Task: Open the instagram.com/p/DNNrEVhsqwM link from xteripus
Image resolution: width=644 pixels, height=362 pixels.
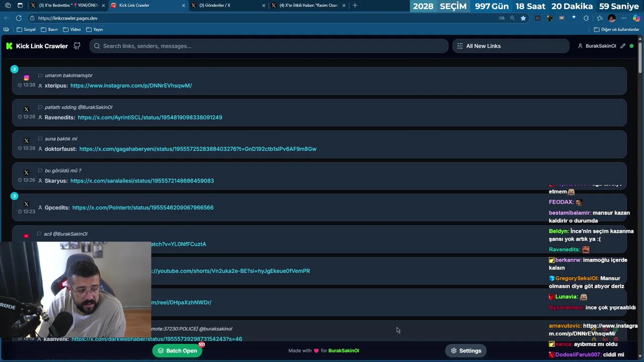Action: (x=131, y=85)
